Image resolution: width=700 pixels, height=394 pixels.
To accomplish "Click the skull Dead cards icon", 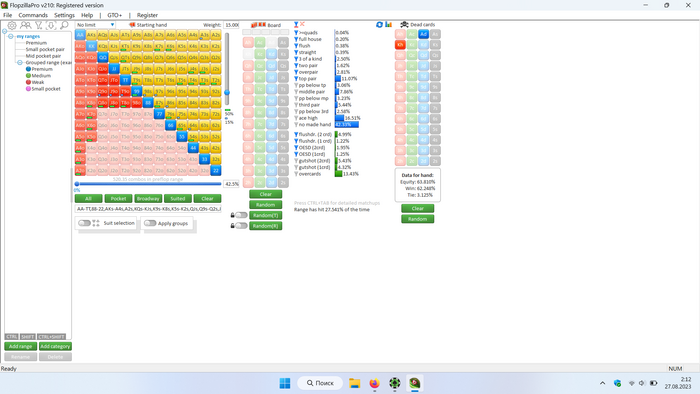I will (404, 25).
